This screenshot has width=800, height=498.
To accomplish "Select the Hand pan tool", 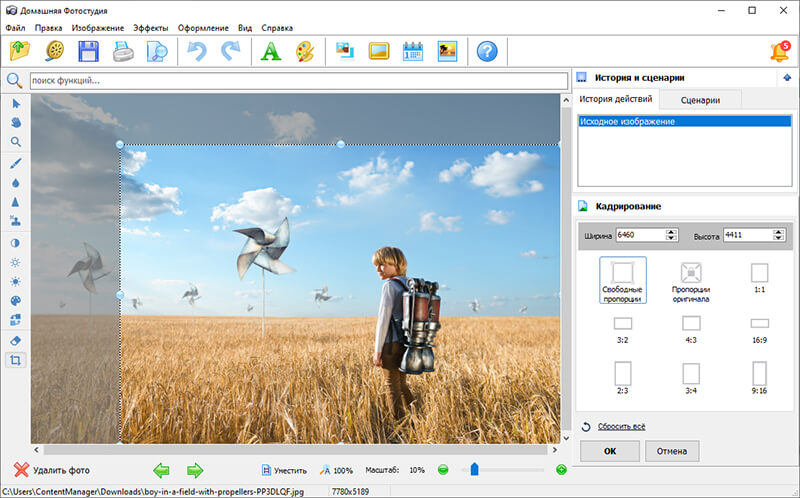I will [16, 122].
